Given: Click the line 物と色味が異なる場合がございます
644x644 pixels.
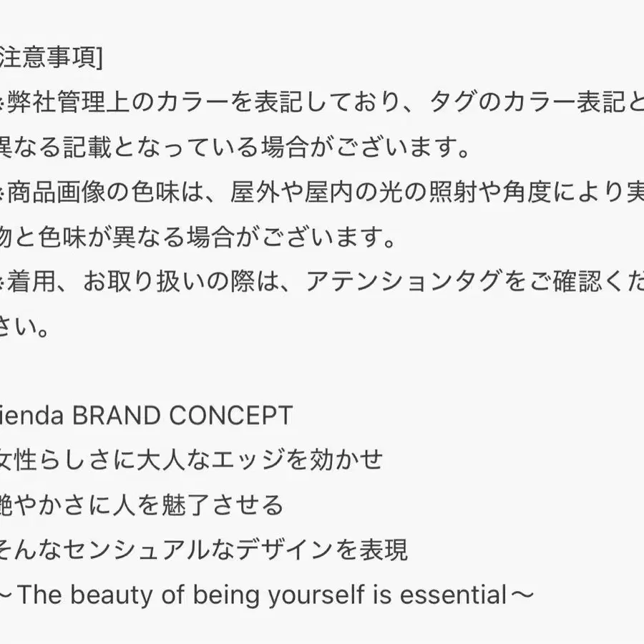Looking at the screenshot, I should pyautogui.click(x=197, y=238).
